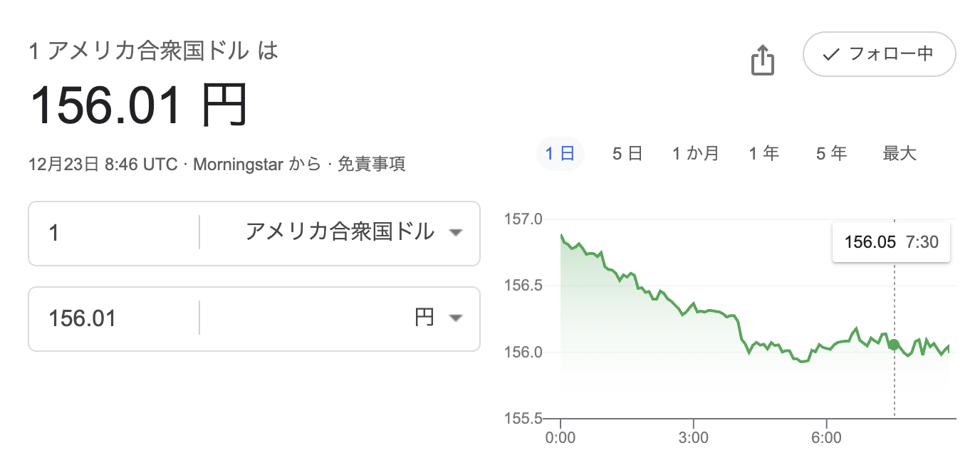This screenshot has height=470, width=980.
Task: Open the 免責事項 disclaimer link
Action: coord(371,164)
